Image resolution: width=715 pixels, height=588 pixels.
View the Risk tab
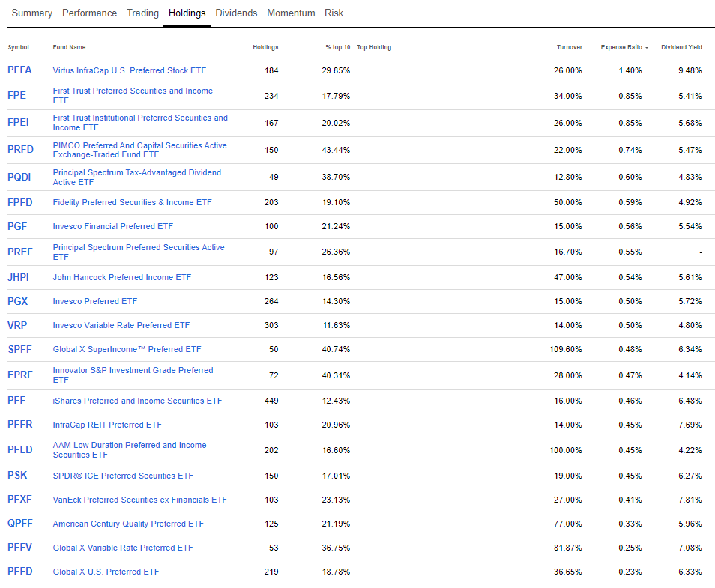coord(334,13)
